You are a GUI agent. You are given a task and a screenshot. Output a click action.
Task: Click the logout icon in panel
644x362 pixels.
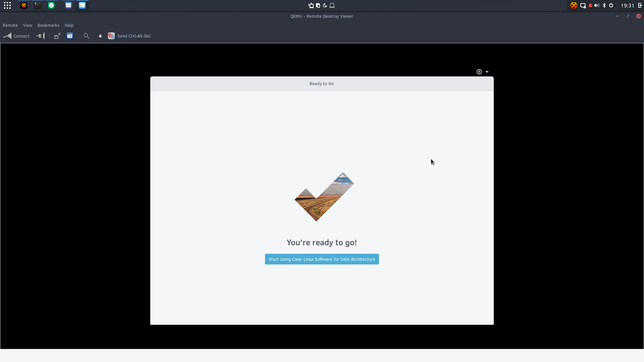[x=640, y=5]
